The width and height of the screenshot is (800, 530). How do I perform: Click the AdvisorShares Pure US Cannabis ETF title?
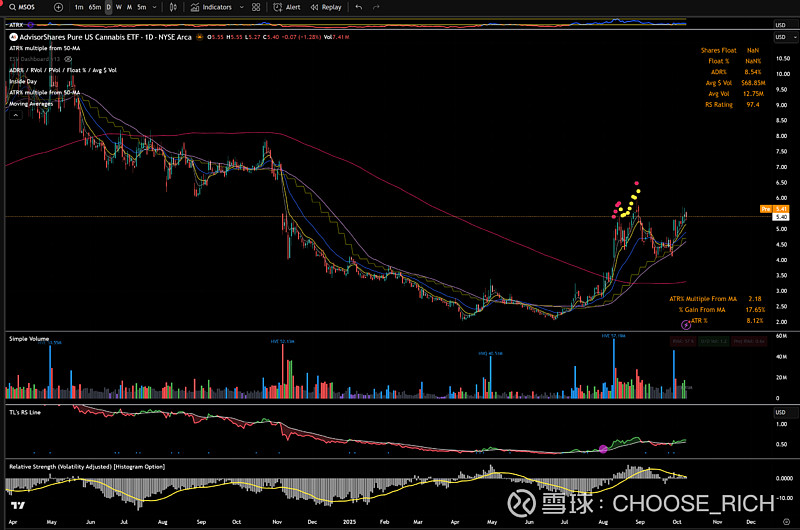tap(105, 37)
